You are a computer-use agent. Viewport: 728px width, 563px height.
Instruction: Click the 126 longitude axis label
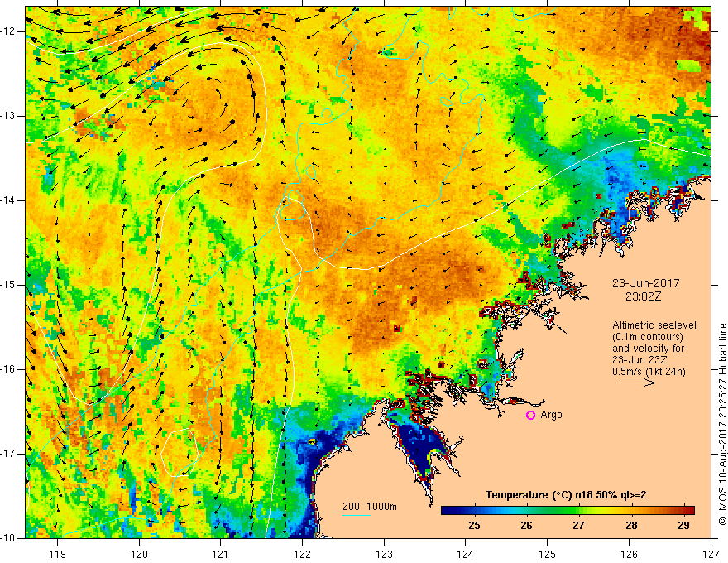coord(629,554)
